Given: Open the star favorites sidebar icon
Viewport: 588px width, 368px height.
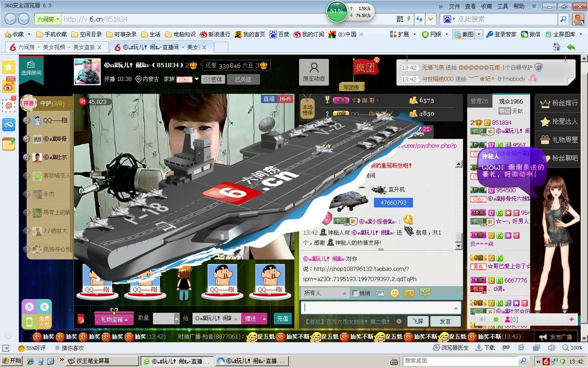Looking at the screenshot, I should [x=9, y=67].
